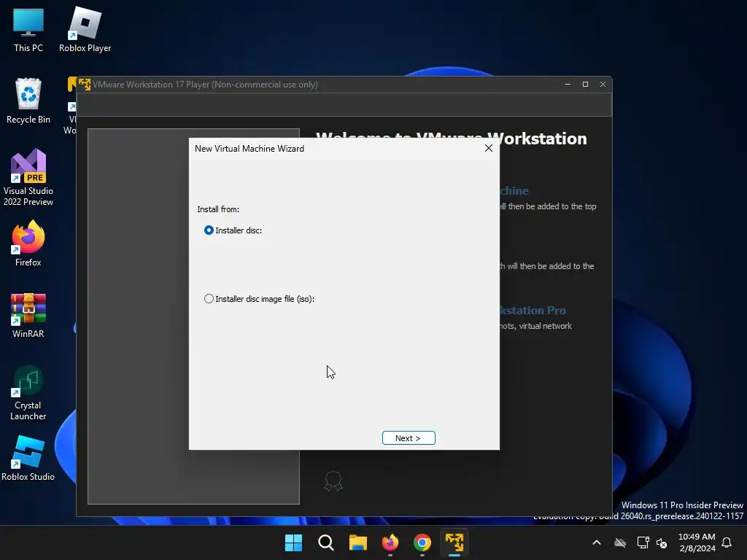Open Roblox Player desktop shortcut

[85, 30]
